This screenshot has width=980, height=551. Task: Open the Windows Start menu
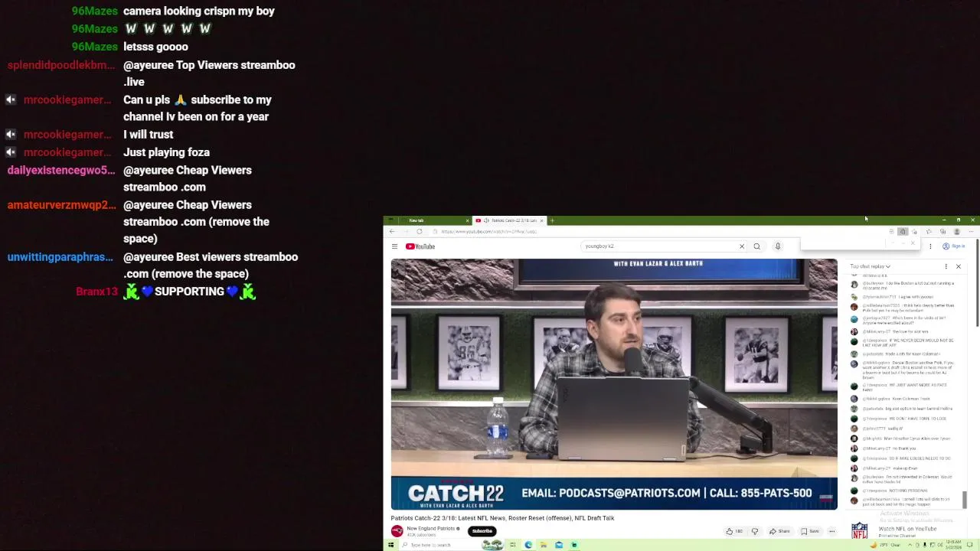click(x=390, y=545)
